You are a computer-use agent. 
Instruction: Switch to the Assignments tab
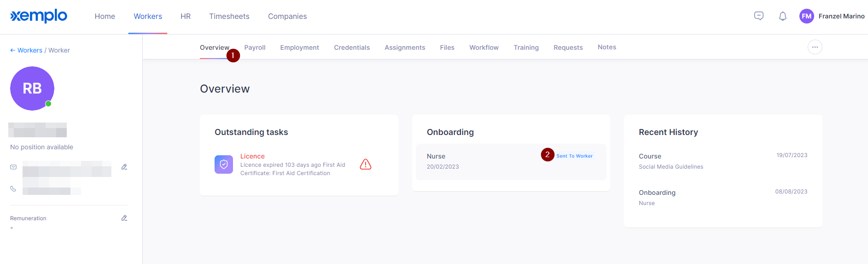click(x=405, y=47)
